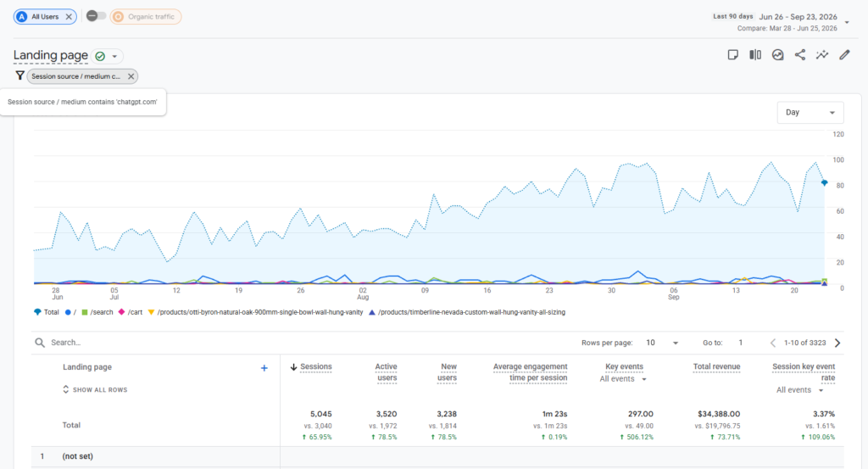Click the All Users segment chip
Screen dimensions: 868x469
point(45,17)
